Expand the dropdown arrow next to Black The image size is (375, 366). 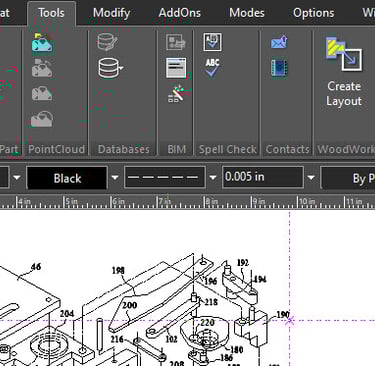point(115,178)
